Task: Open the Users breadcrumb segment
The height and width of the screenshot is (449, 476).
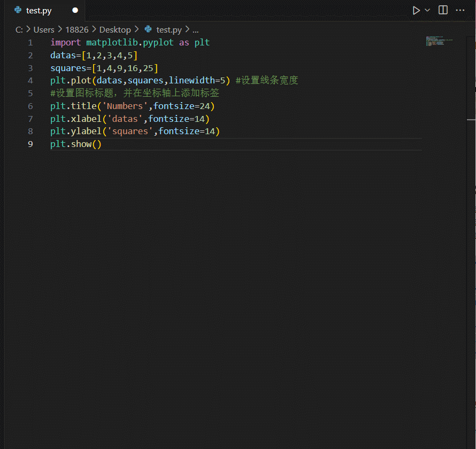Action: click(44, 30)
